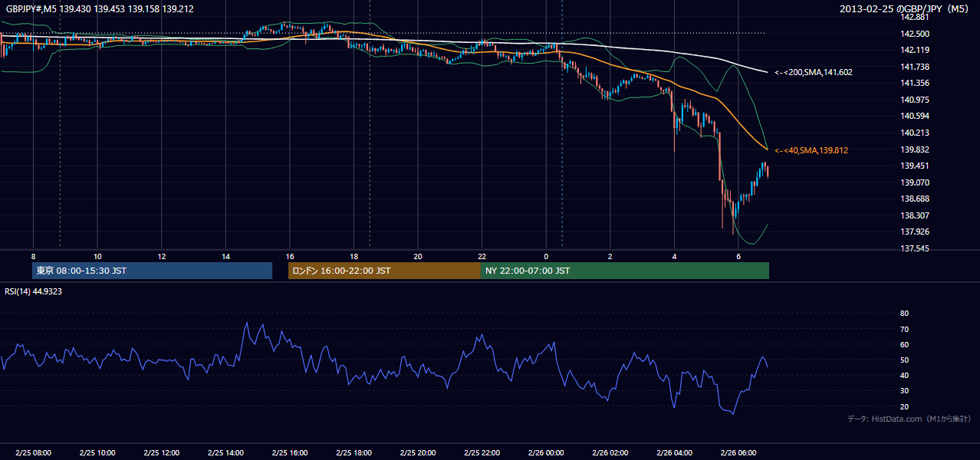Viewport: 980px width, 460px height.
Task: Click price axis value 137.926
Action: (x=914, y=232)
